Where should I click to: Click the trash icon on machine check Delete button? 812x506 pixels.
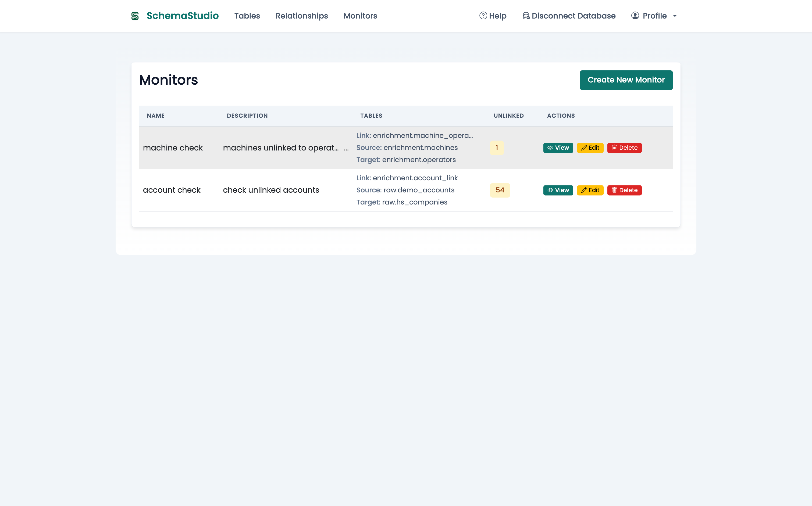615,148
